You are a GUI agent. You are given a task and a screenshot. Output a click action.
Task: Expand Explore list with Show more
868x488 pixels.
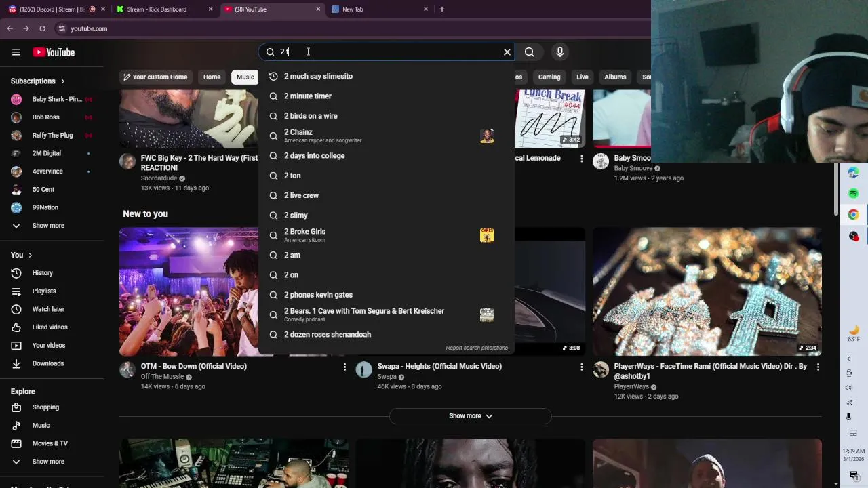tap(52, 462)
